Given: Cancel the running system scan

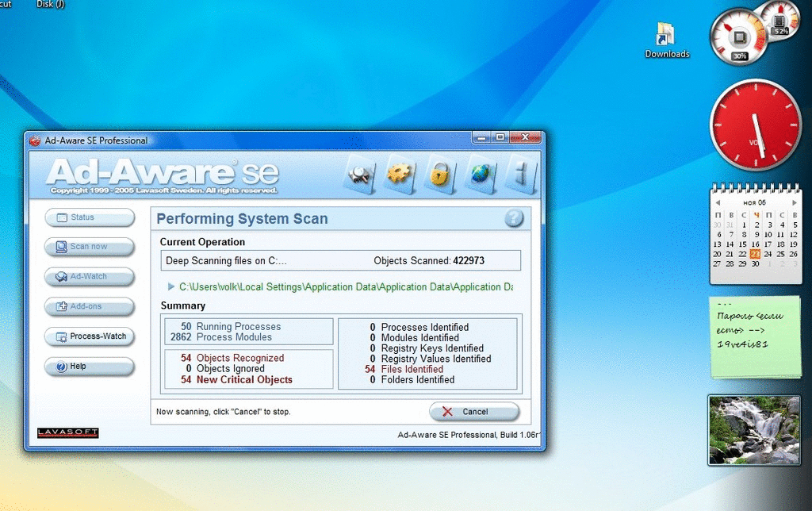Looking at the screenshot, I should tap(474, 412).
